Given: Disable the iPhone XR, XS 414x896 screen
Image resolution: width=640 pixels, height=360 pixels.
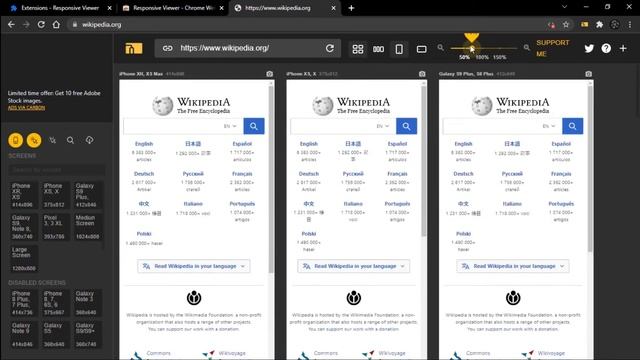Looking at the screenshot, I should point(23,195).
